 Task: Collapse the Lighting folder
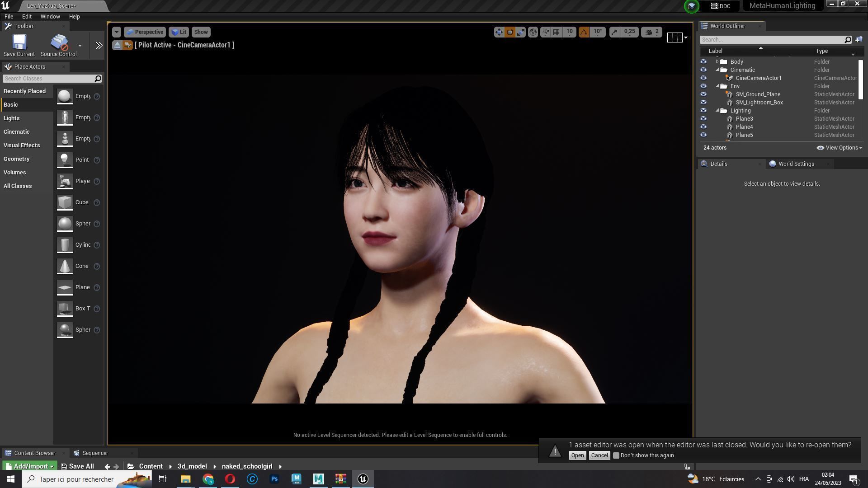point(717,111)
